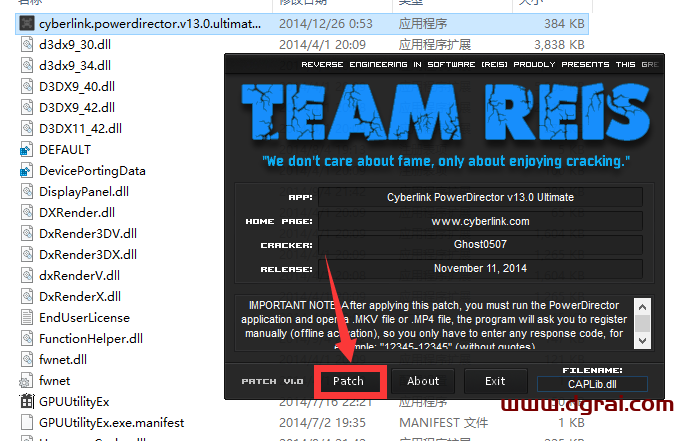Select file name fwnet.dll

coord(63,360)
